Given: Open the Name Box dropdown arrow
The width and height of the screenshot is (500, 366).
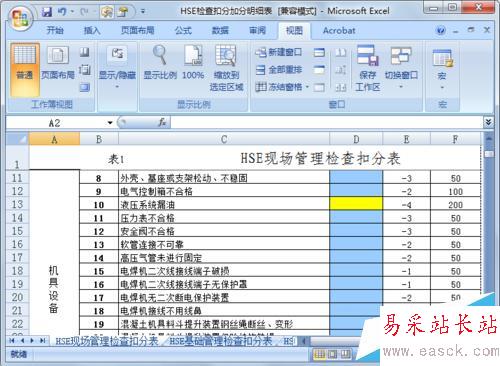Looking at the screenshot, I should click(x=110, y=123).
